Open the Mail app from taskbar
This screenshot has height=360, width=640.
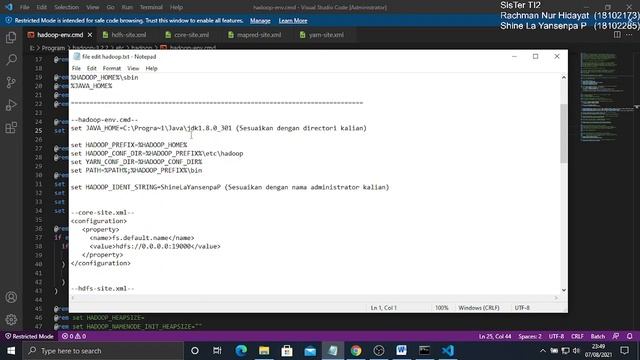pyautogui.click(x=310, y=351)
